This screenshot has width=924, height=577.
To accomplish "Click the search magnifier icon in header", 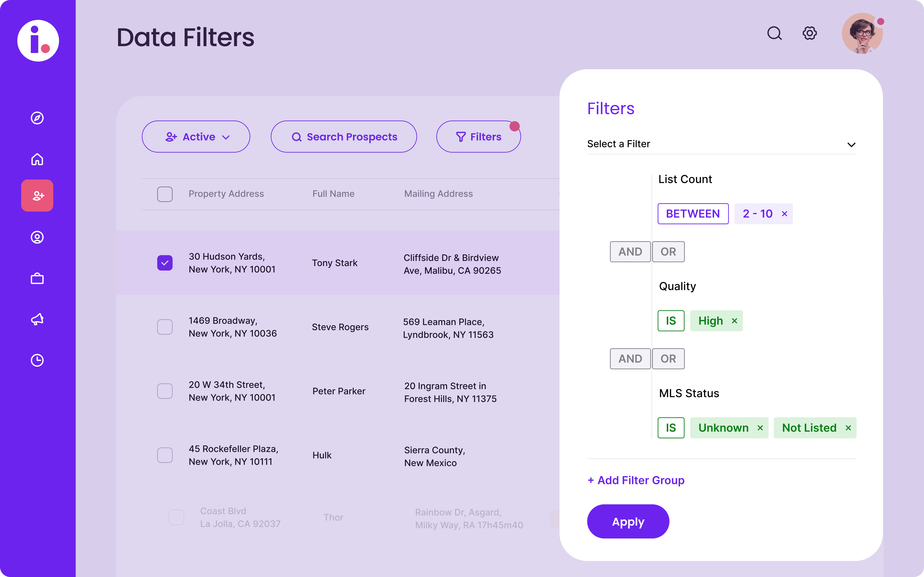I will coord(774,33).
